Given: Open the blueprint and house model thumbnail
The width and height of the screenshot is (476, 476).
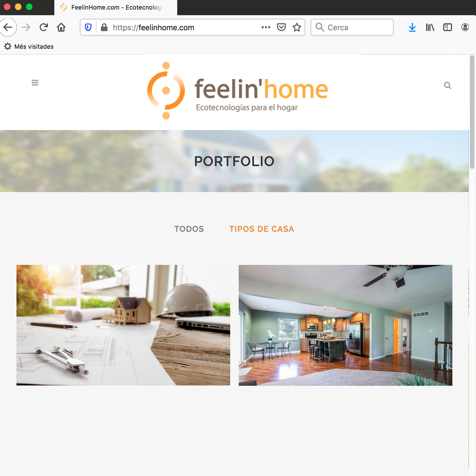Looking at the screenshot, I should click(x=123, y=325).
